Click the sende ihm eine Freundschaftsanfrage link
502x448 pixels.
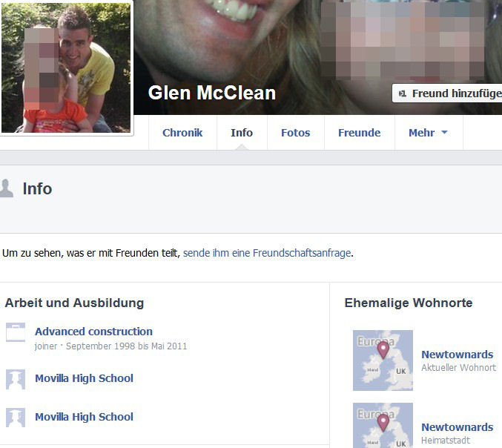point(267,253)
